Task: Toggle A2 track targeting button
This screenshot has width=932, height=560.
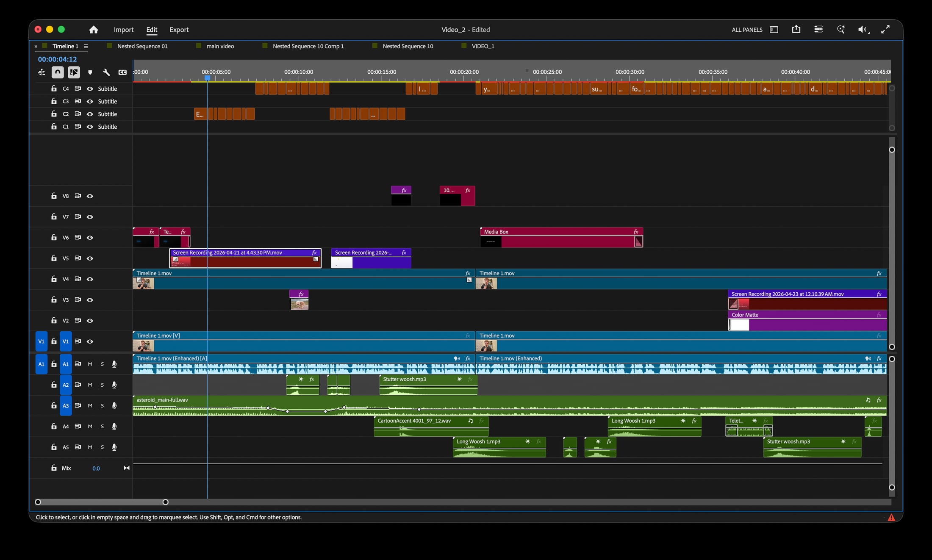Action: coord(66,385)
